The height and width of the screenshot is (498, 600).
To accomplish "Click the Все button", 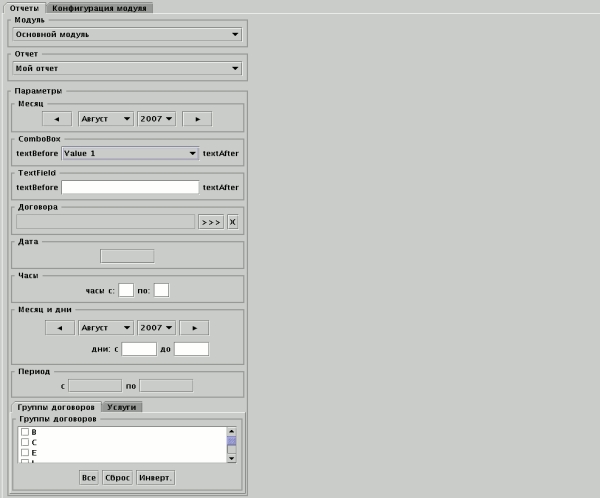I will pos(89,478).
